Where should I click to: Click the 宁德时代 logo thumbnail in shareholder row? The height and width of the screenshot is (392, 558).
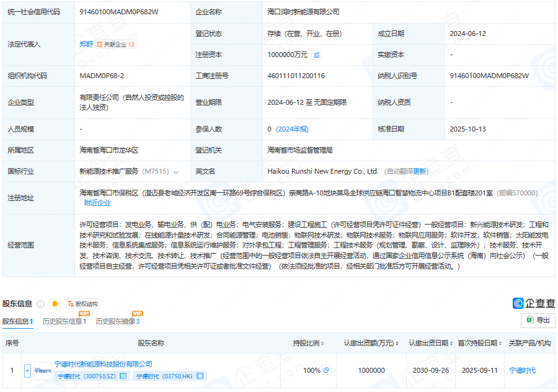(42, 370)
